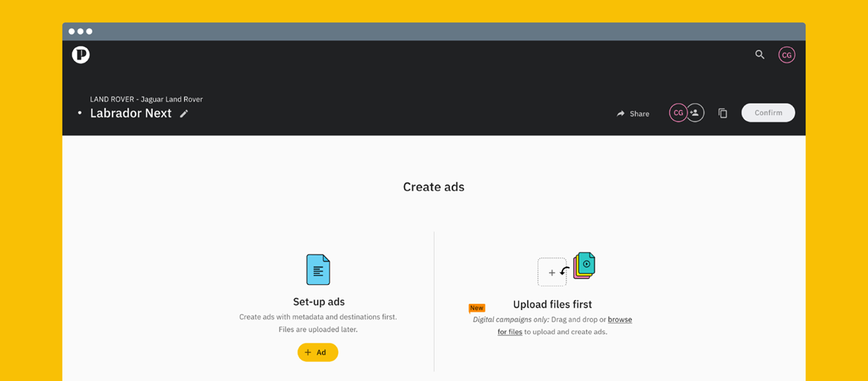The image size is (868, 381).
Task: Click the dashed plus upload drop box
Action: (551, 272)
